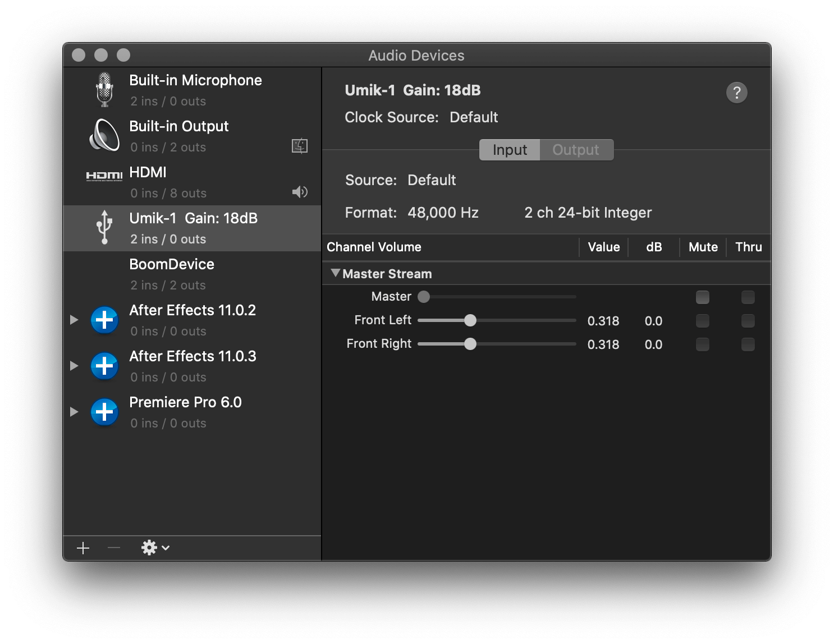Click the Built-in Microphone icon
Screen dimensions: 834x644
(104, 90)
